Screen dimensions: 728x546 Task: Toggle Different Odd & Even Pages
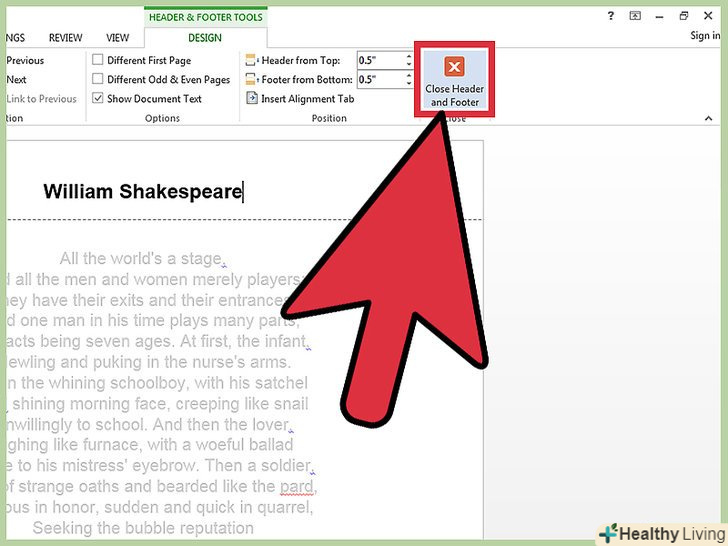point(98,79)
